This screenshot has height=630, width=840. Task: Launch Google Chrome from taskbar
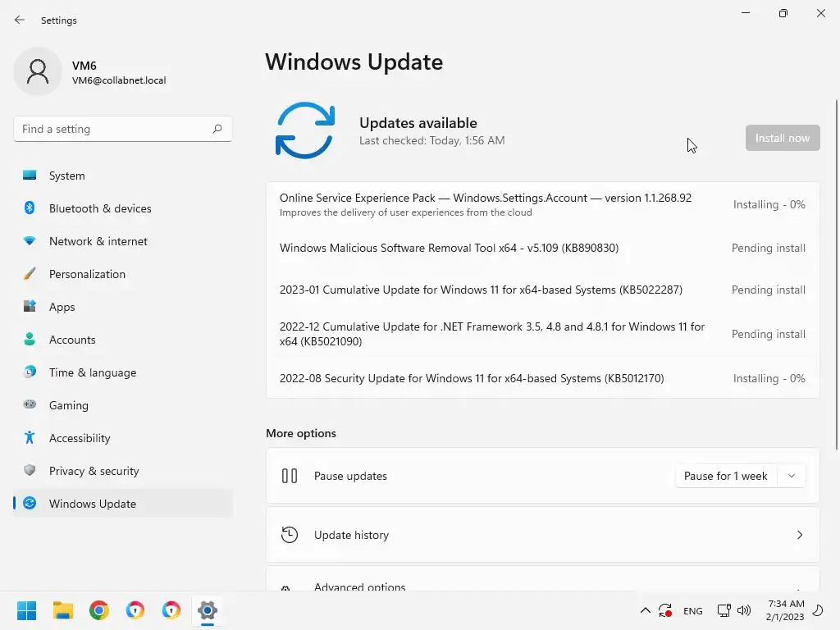(x=99, y=610)
